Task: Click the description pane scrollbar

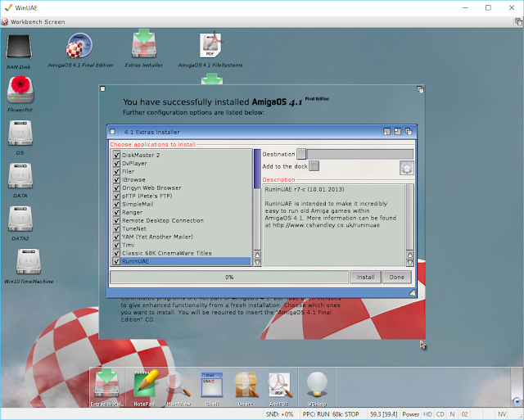Action: (x=410, y=217)
